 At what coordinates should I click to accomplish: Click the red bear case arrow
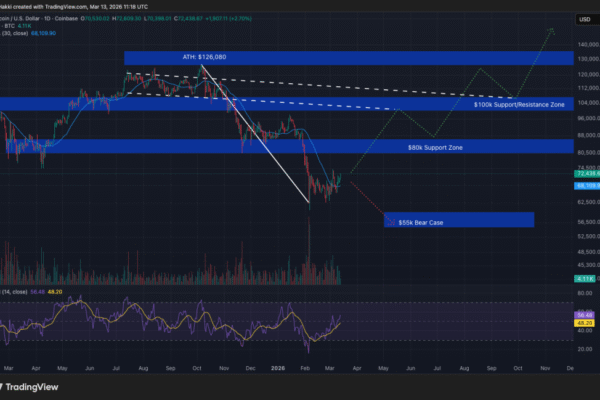(368, 202)
